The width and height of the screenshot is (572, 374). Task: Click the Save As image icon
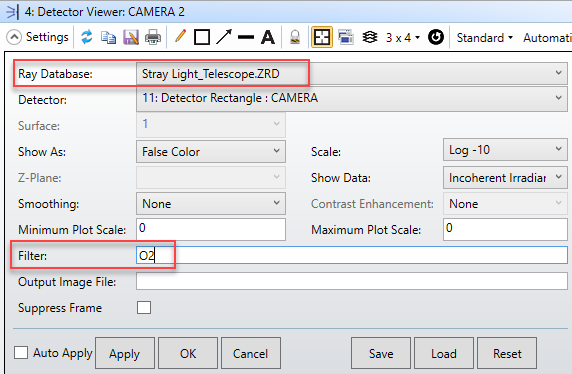(x=131, y=37)
